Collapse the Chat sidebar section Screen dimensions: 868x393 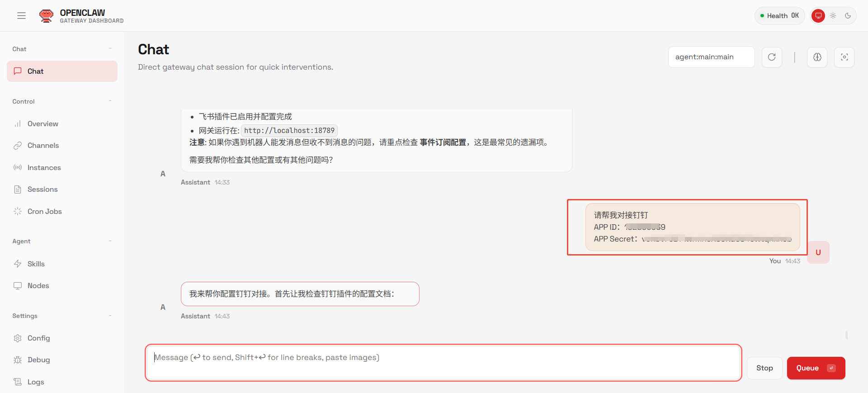[110, 49]
